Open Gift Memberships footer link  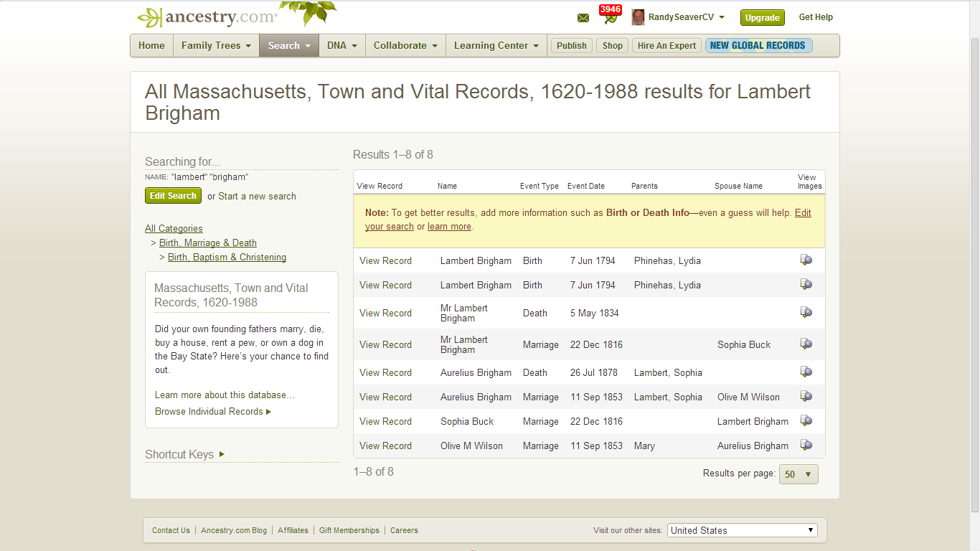click(x=349, y=530)
